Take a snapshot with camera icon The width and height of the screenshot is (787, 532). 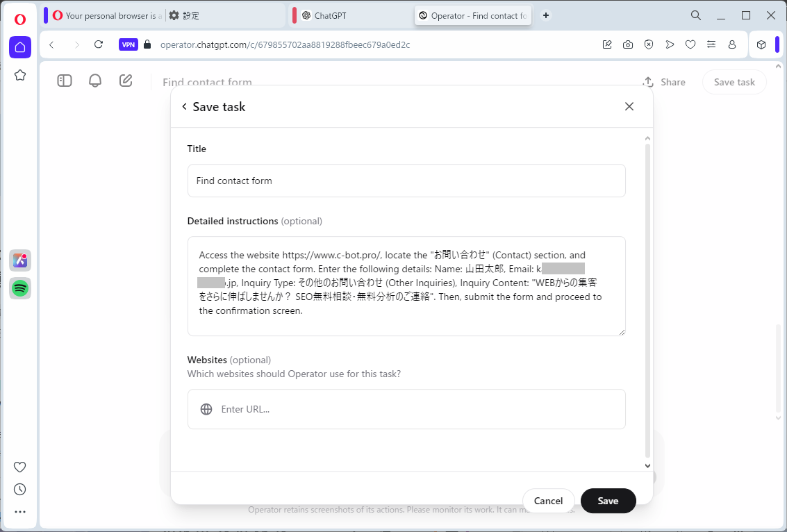pyautogui.click(x=628, y=44)
